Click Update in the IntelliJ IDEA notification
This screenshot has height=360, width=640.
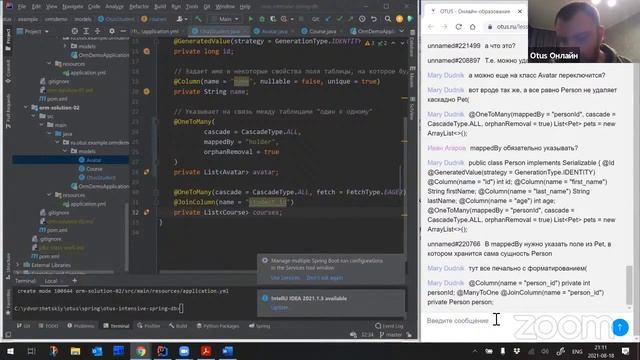279,307
